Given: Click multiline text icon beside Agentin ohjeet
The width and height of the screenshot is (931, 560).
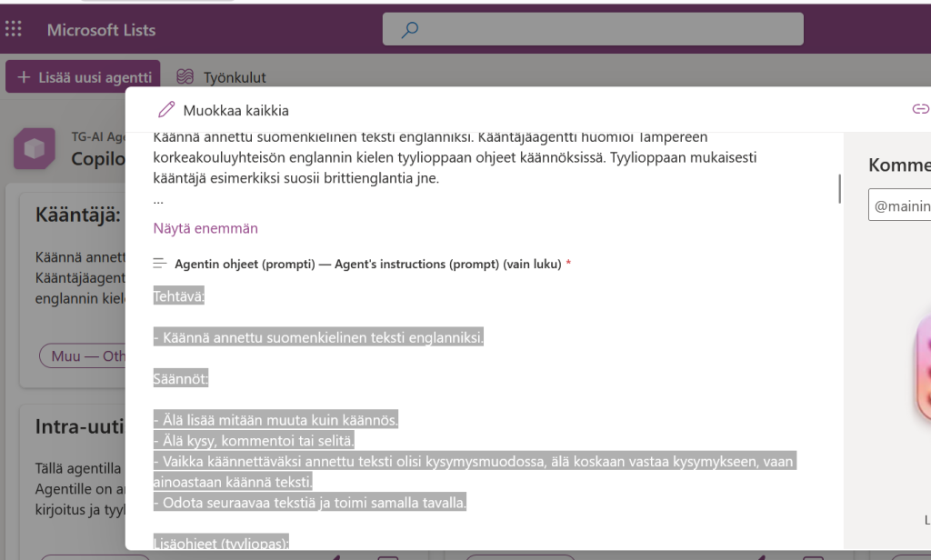Looking at the screenshot, I should [x=160, y=263].
